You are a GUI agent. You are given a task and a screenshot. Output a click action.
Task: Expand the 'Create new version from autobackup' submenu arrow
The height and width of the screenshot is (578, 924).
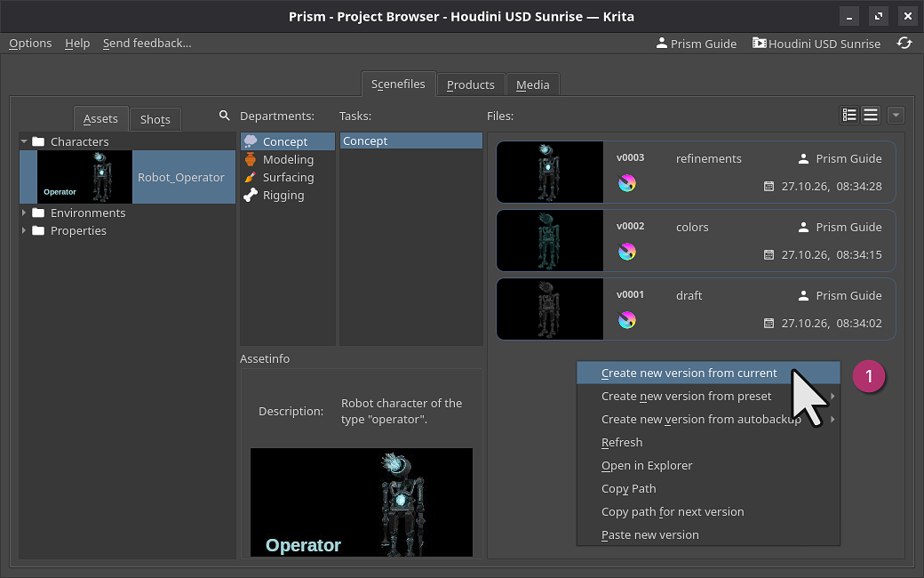832,419
